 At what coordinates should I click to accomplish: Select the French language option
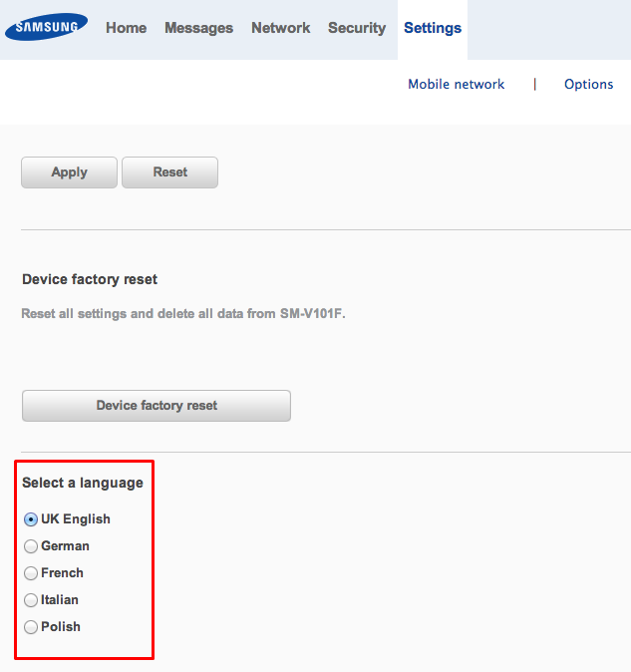click(x=31, y=573)
